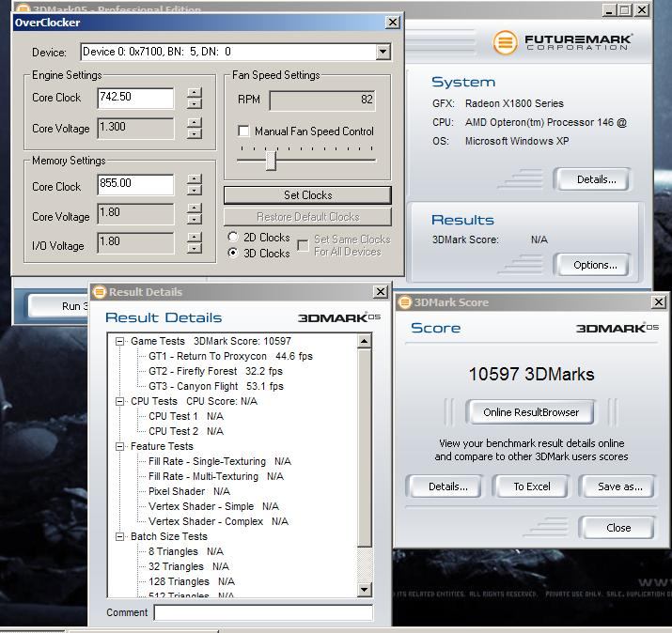
Task: Select the CPU Test 2 row
Action: [186, 431]
